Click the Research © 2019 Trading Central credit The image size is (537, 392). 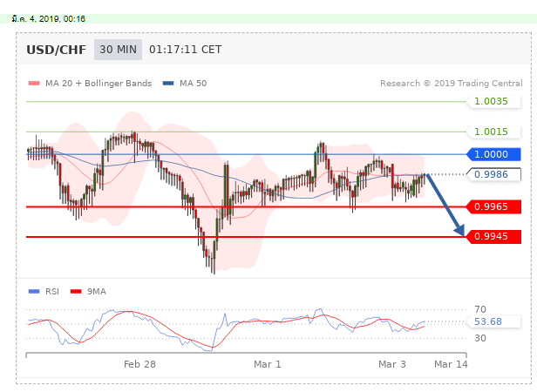click(x=452, y=84)
